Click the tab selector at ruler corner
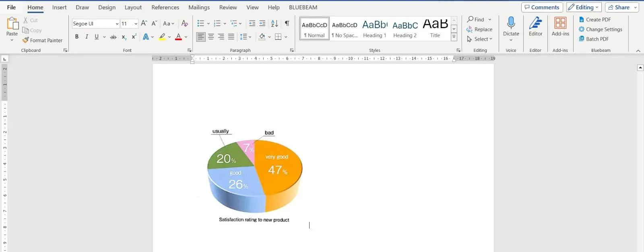 [x=5, y=59]
